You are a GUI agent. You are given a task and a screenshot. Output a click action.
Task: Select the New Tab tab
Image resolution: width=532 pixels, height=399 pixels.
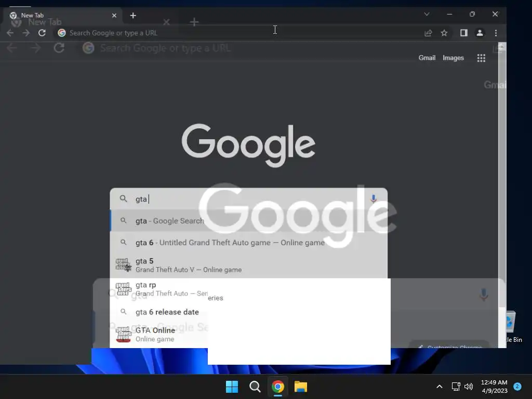[x=63, y=16]
